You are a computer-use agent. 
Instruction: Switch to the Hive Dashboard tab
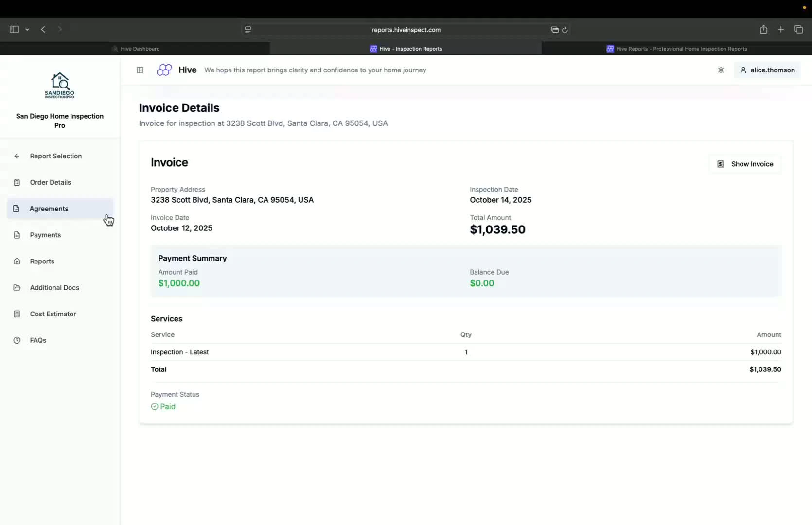[135, 49]
